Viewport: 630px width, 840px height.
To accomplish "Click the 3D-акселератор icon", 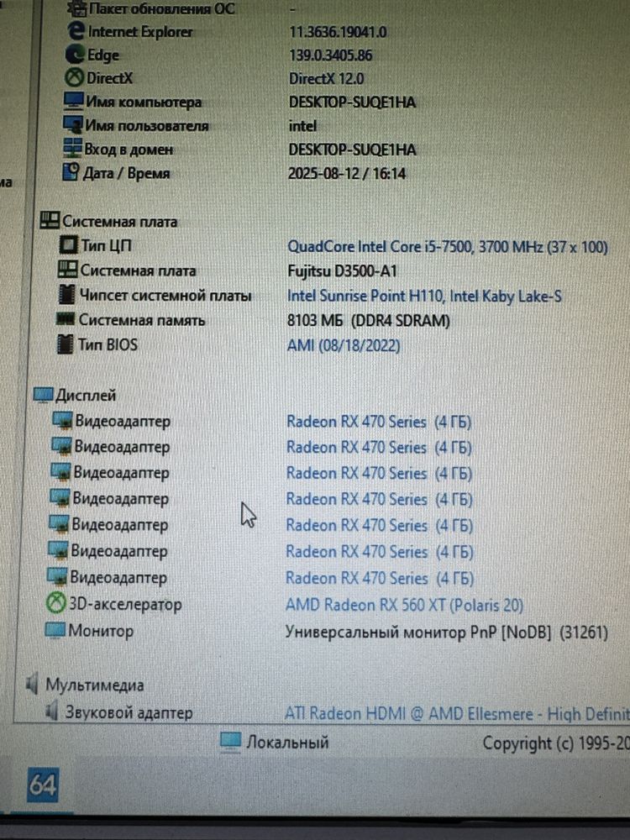I will pos(55,604).
